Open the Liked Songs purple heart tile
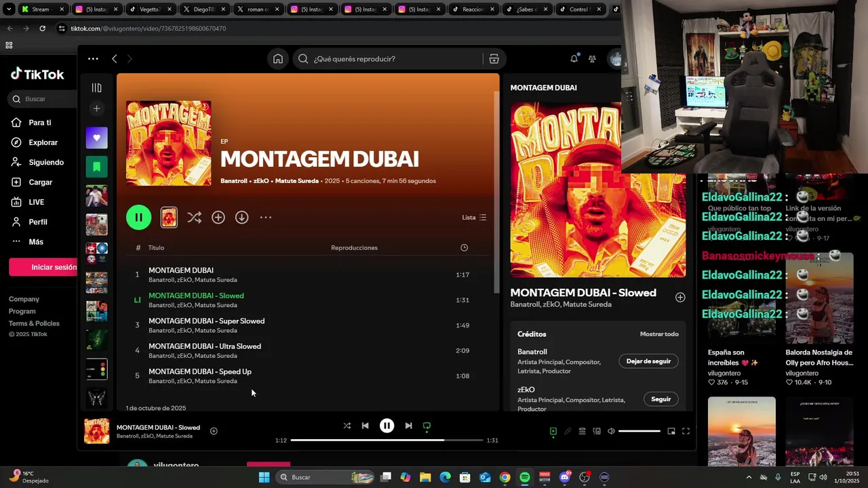Viewport: 868px width, 488px height. tap(96, 138)
